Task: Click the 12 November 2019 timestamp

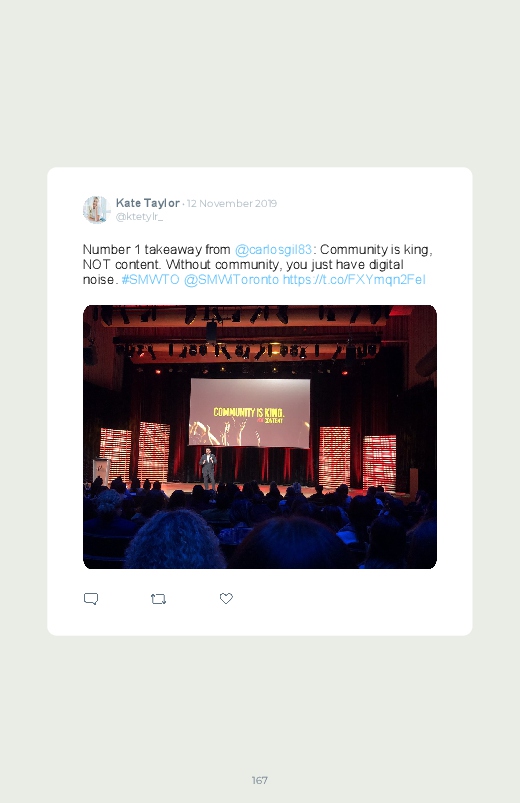Action: click(232, 203)
